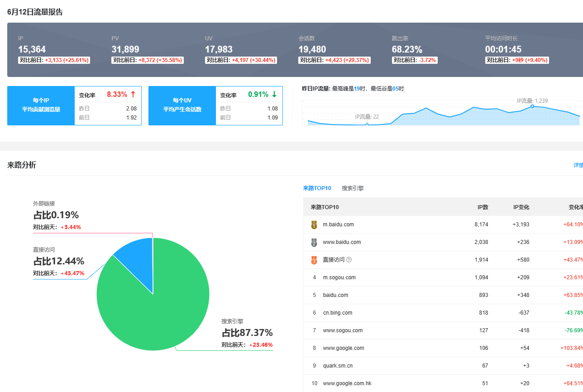
Task: Click the red up arrow in 每个IP card
Action: 133,94
